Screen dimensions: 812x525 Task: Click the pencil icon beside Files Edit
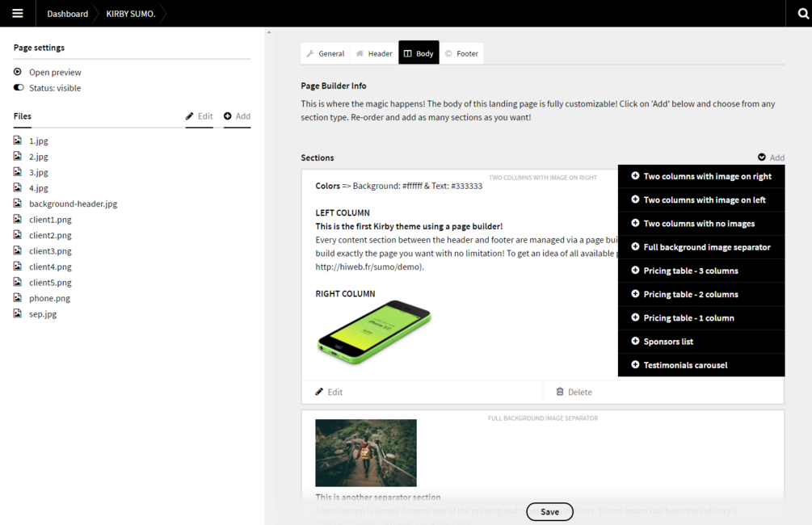(190, 116)
